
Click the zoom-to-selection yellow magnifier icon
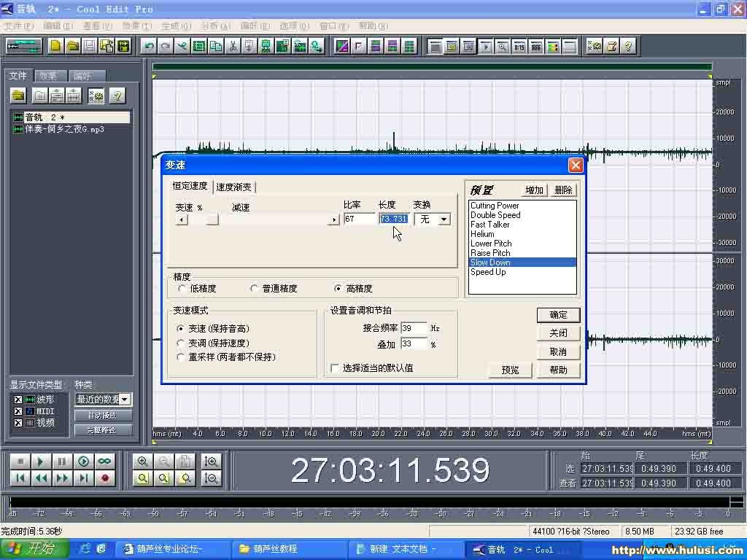point(142,478)
